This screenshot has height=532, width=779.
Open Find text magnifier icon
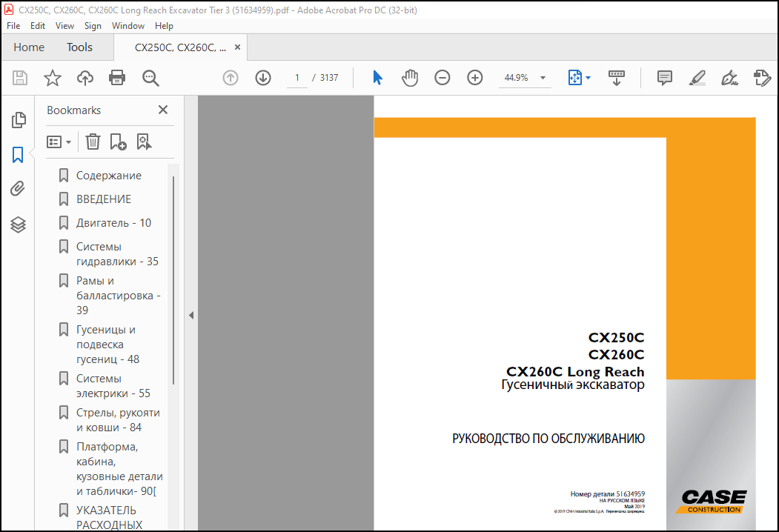click(x=150, y=78)
